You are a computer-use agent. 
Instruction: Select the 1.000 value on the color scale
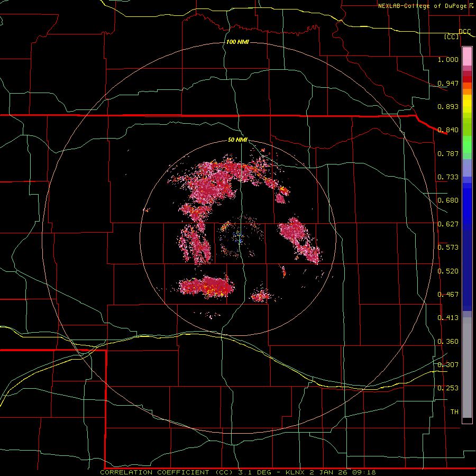coord(448,59)
